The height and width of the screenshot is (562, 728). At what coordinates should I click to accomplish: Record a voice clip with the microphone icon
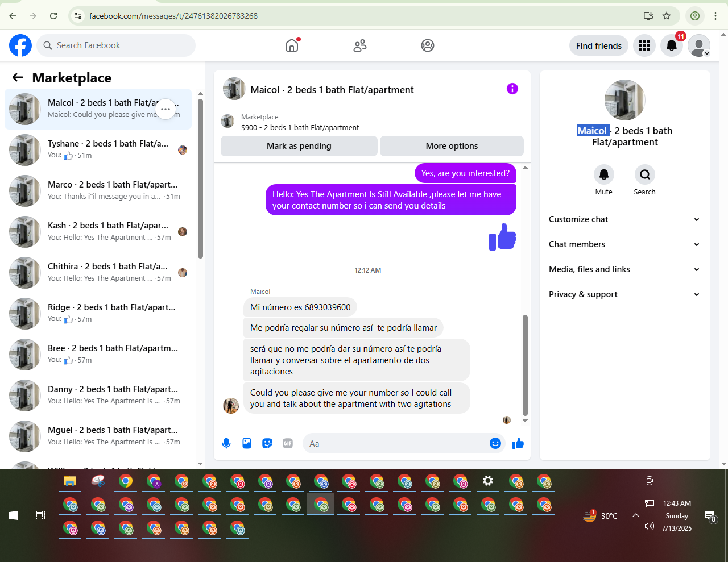[x=226, y=443]
